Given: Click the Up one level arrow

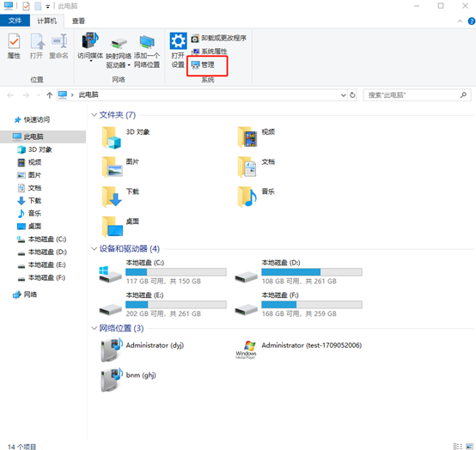Looking at the screenshot, I should tap(50, 95).
